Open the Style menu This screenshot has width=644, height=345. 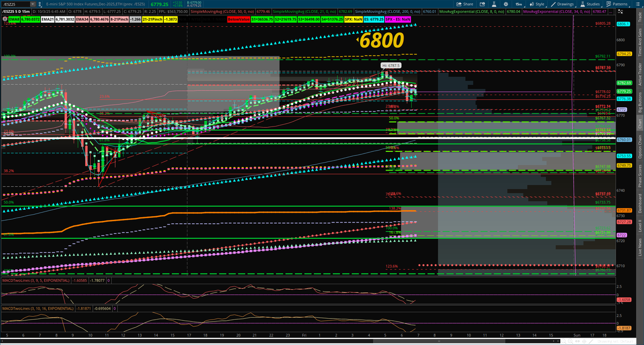[538, 4]
